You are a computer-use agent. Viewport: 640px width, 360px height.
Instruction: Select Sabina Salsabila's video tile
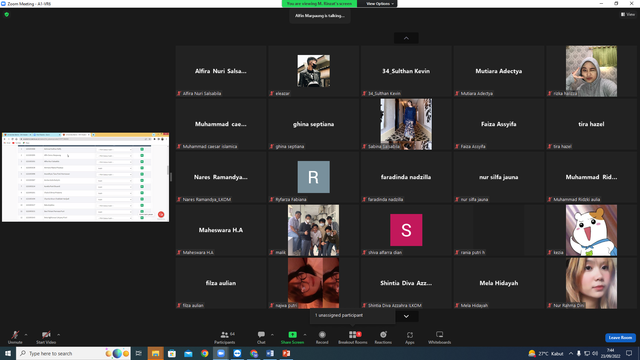[x=406, y=124]
